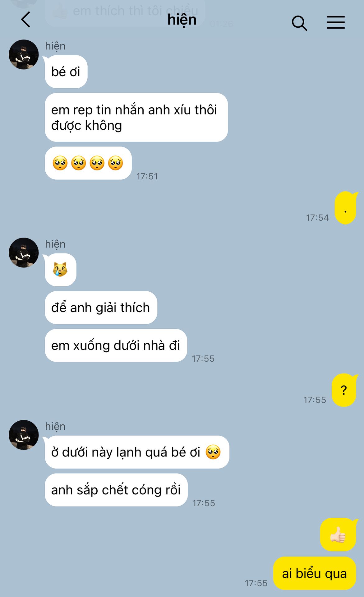Screen dimensions: 364x597
Task: Tap the thumbs up emoji bubble
Action: [338, 535]
